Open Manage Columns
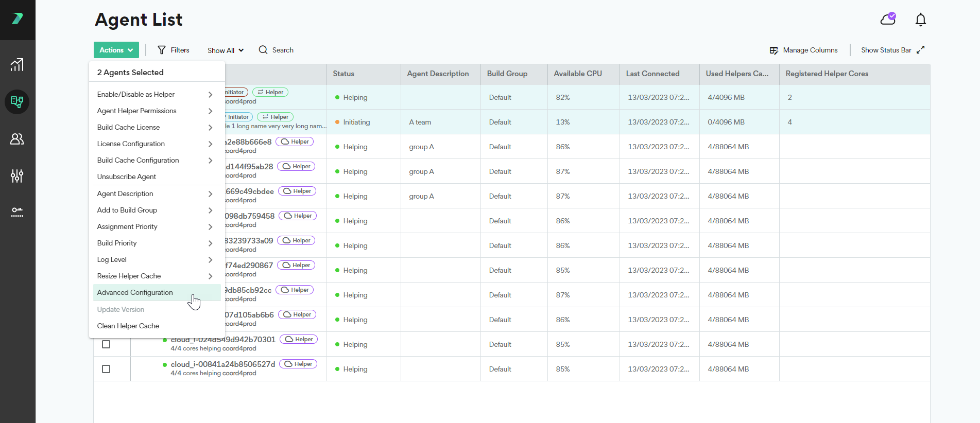The width and height of the screenshot is (980, 423). pos(803,50)
